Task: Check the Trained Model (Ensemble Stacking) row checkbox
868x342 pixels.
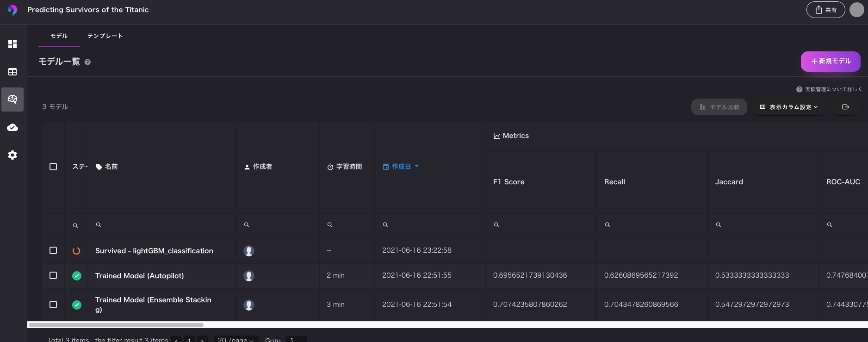Action: pyautogui.click(x=53, y=305)
